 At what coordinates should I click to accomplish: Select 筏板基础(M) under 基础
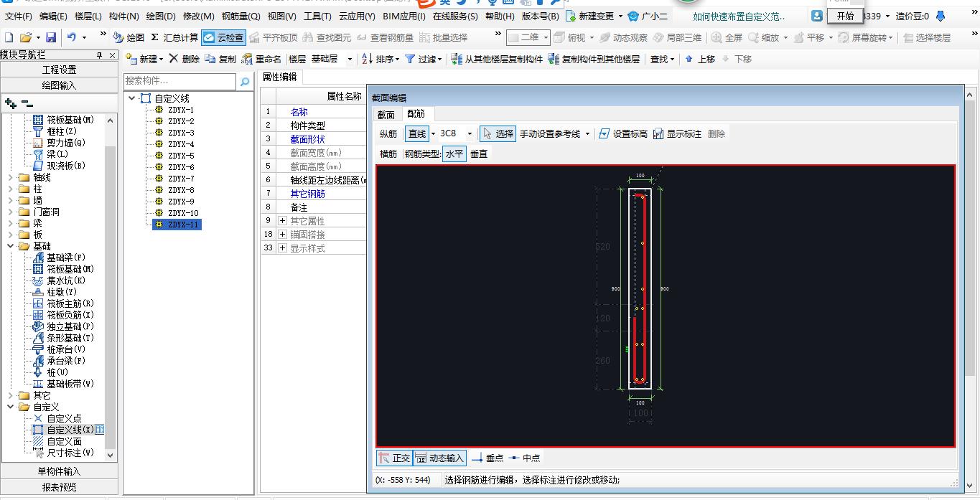coord(70,269)
